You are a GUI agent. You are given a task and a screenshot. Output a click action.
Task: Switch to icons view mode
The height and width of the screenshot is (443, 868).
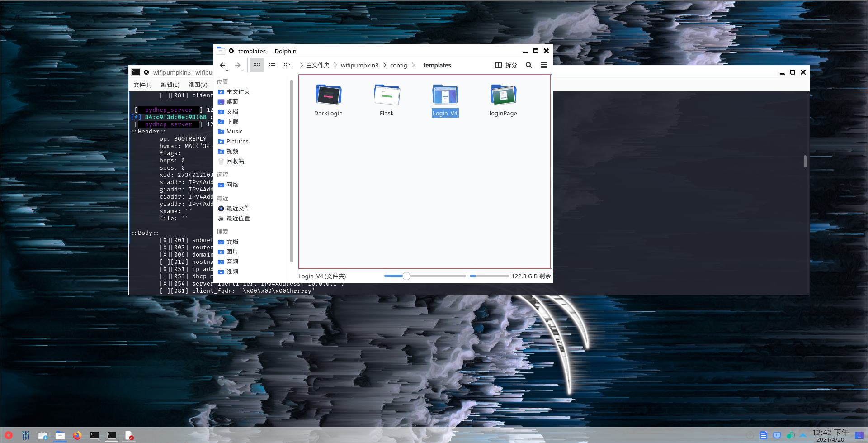[x=257, y=65]
